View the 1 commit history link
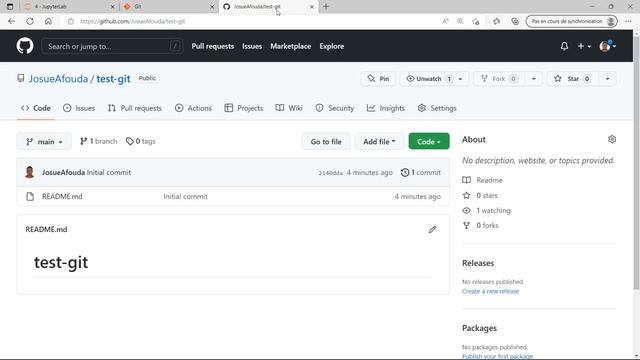 421,172
